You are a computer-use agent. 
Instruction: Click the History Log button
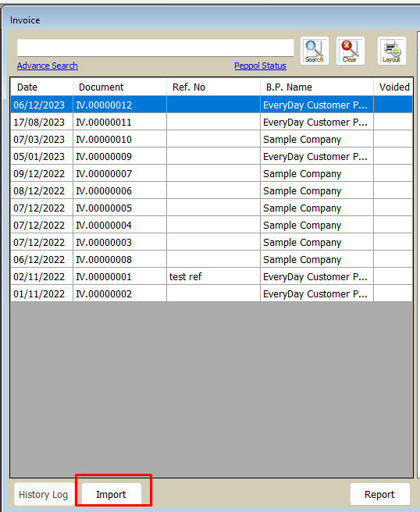44,494
